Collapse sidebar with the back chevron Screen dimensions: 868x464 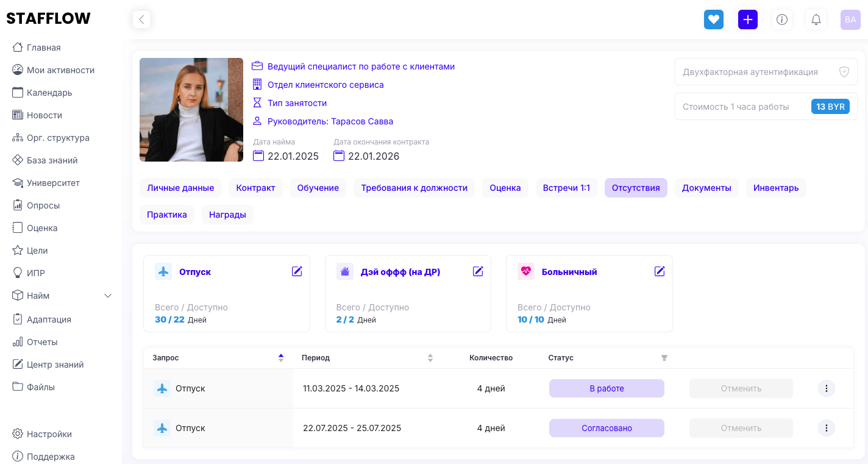141,20
